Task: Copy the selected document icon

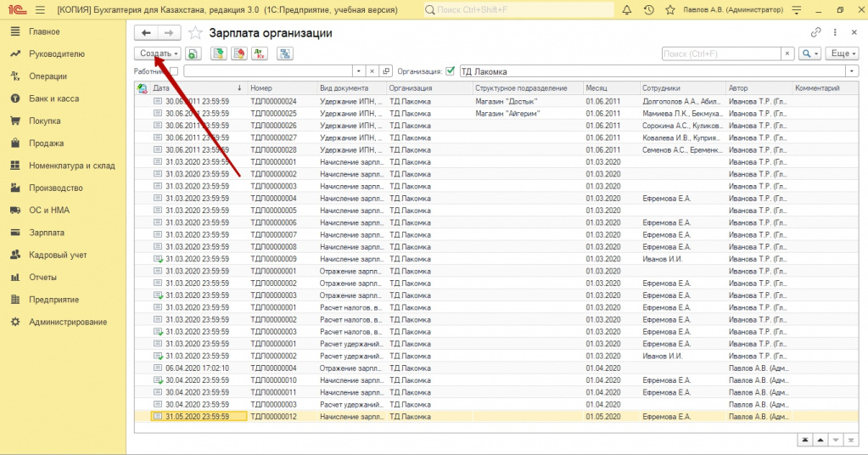Action: [193, 53]
